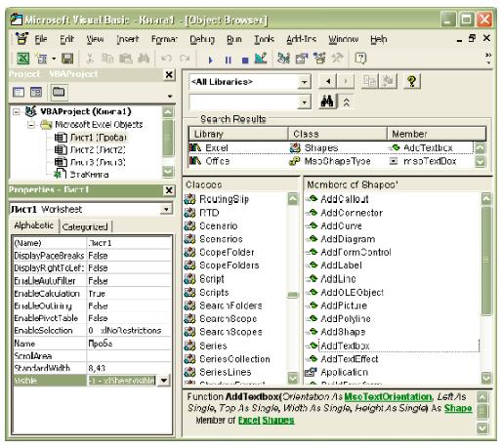
Task: Open the search text combo dropdown arrow
Action: coord(304,102)
